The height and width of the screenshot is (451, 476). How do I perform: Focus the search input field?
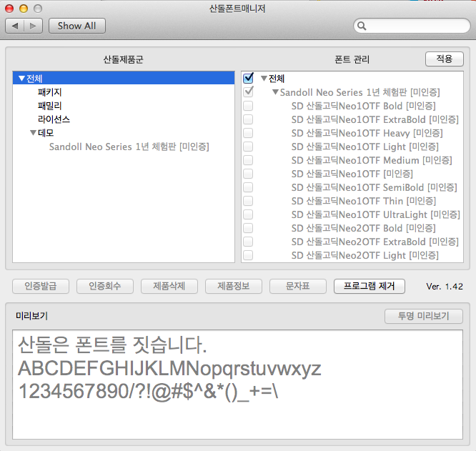click(412, 26)
